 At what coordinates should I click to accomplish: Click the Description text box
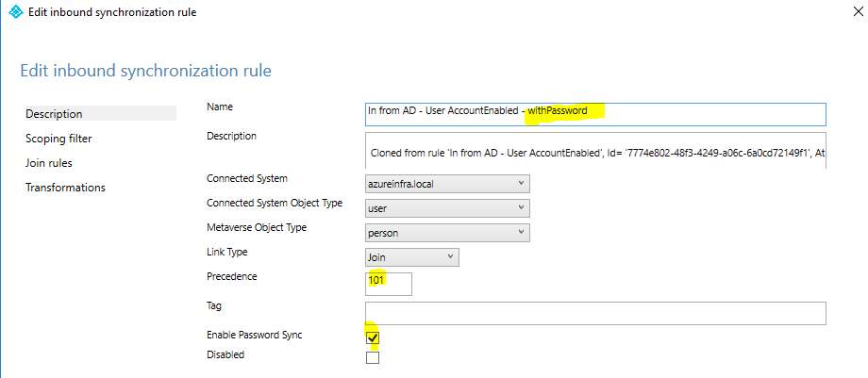click(595, 150)
